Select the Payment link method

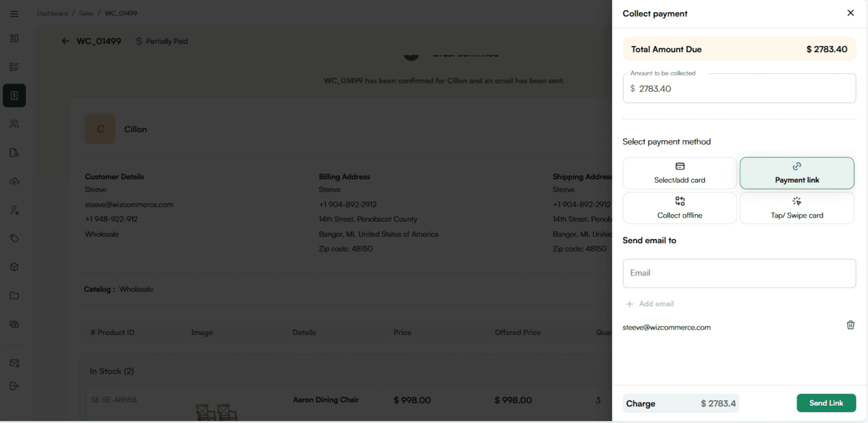pyautogui.click(x=797, y=173)
